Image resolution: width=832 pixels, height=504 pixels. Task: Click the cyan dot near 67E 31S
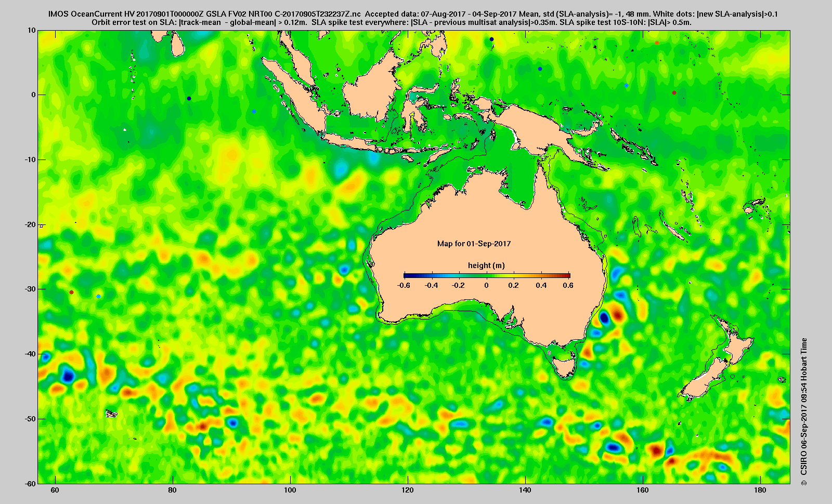point(98,296)
